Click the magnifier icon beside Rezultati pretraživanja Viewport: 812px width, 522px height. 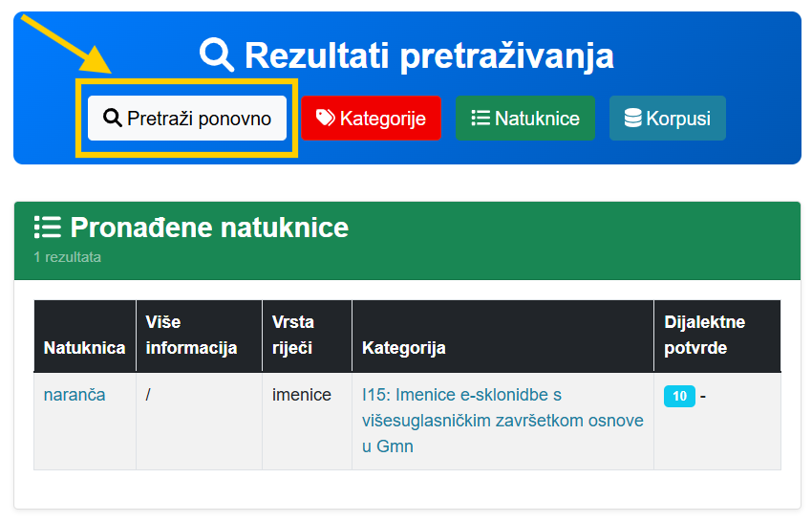(217, 55)
